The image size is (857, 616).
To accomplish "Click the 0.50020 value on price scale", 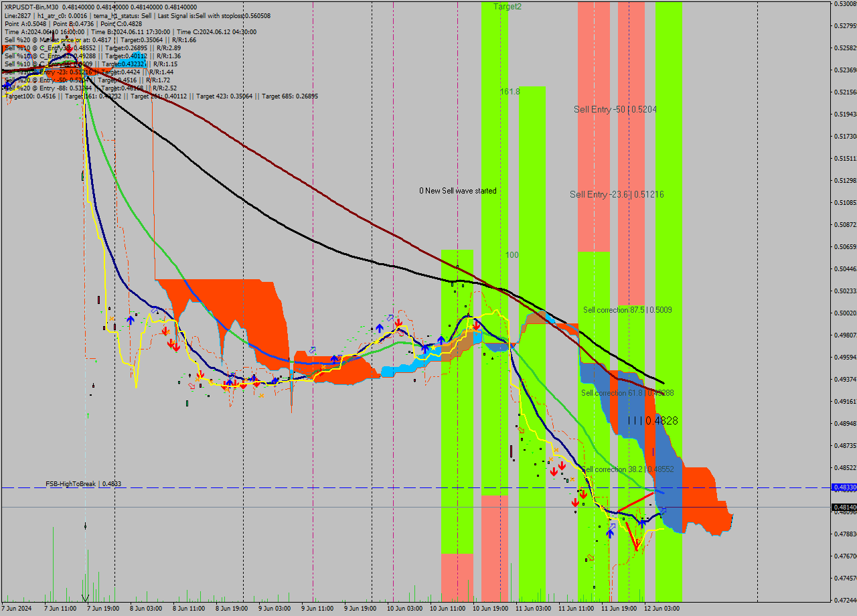I will (846, 313).
